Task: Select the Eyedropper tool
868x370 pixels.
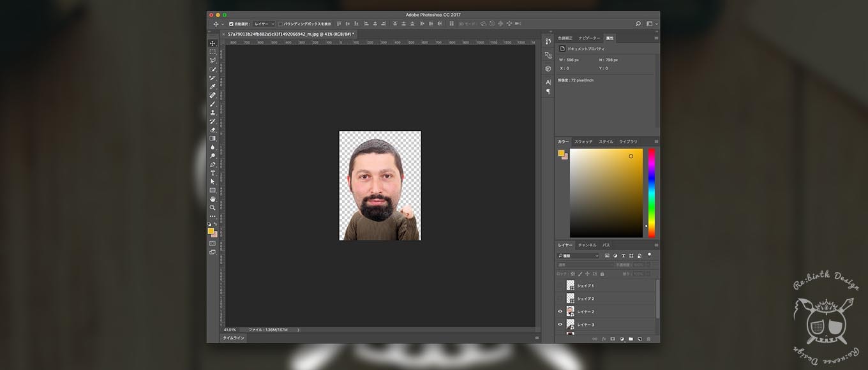Action: 213,87
